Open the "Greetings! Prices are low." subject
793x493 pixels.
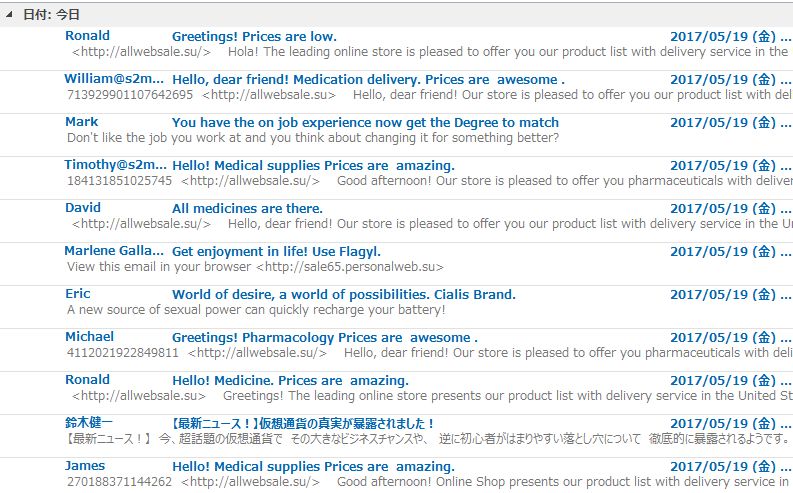[x=254, y=37]
